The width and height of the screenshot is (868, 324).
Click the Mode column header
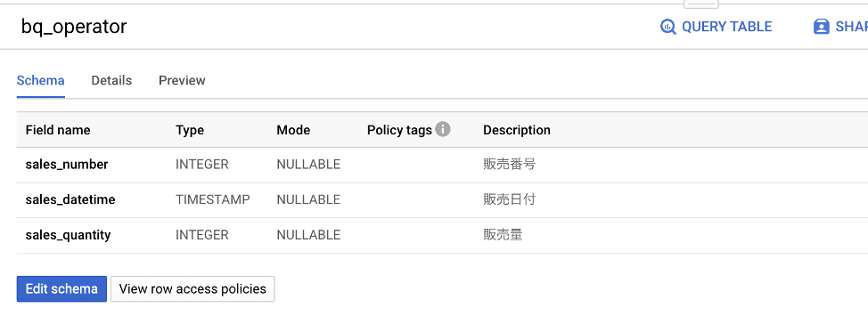click(x=293, y=130)
